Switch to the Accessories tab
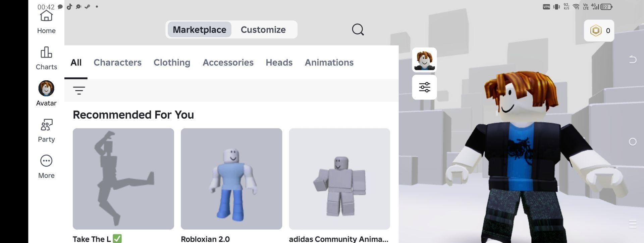The height and width of the screenshot is (243, 644). pos(228,63)
